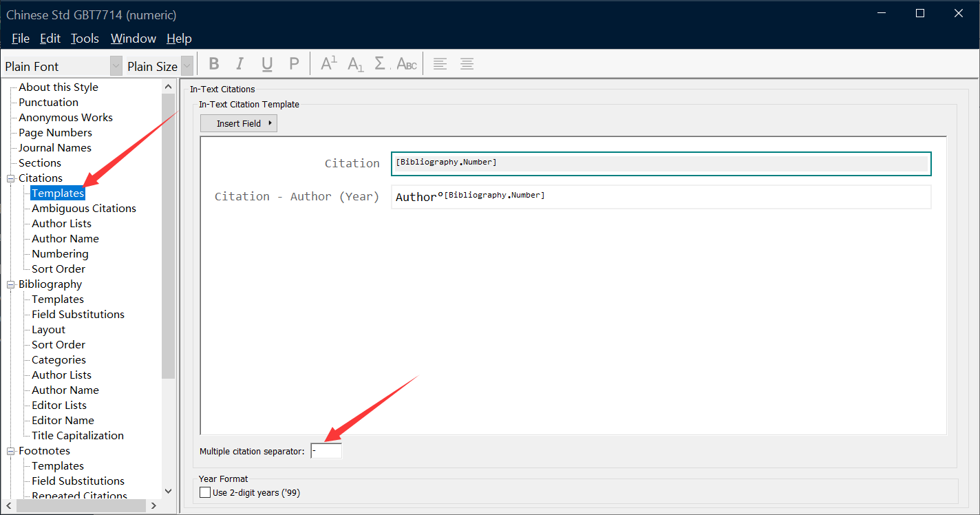Select Field Substitutions under Footnotes
Screen dimensions: 980x515
click(78, 481)
